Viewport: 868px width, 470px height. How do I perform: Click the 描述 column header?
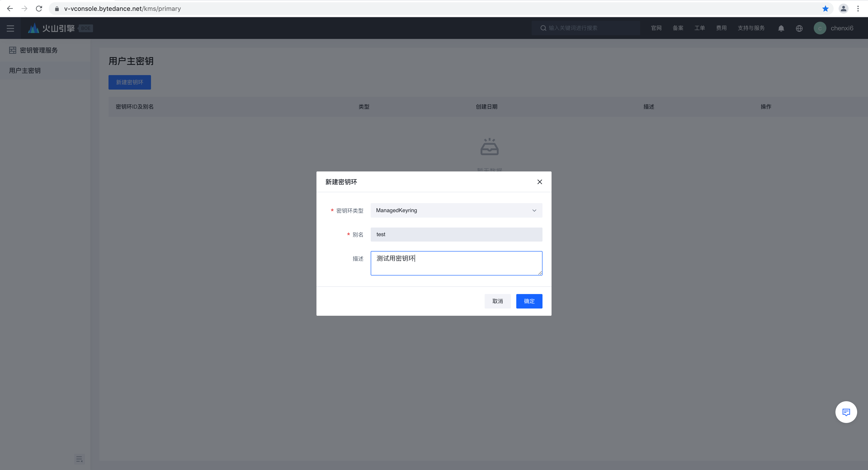[649, 107]
